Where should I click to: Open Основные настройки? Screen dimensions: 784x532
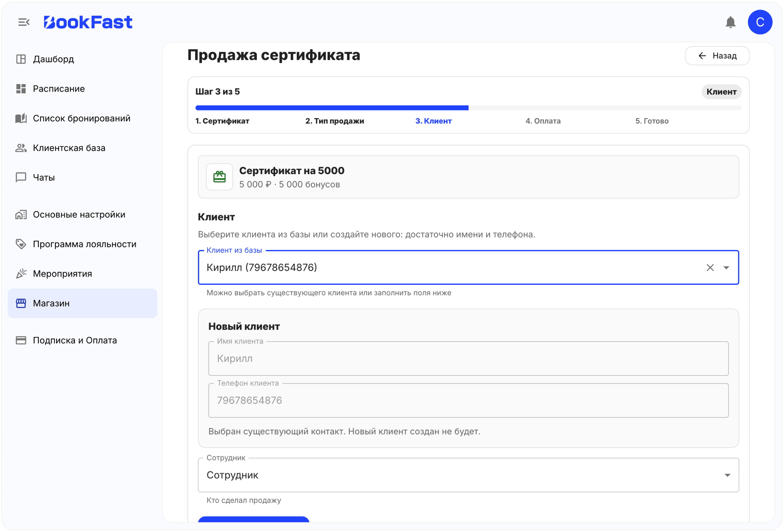pos(82,215)
